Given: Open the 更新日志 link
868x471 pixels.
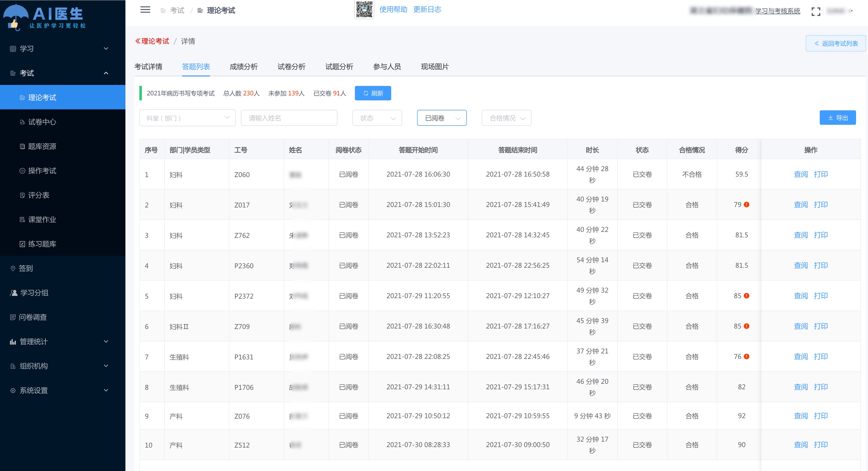Looking at the screenshot, I should (427, 9).
